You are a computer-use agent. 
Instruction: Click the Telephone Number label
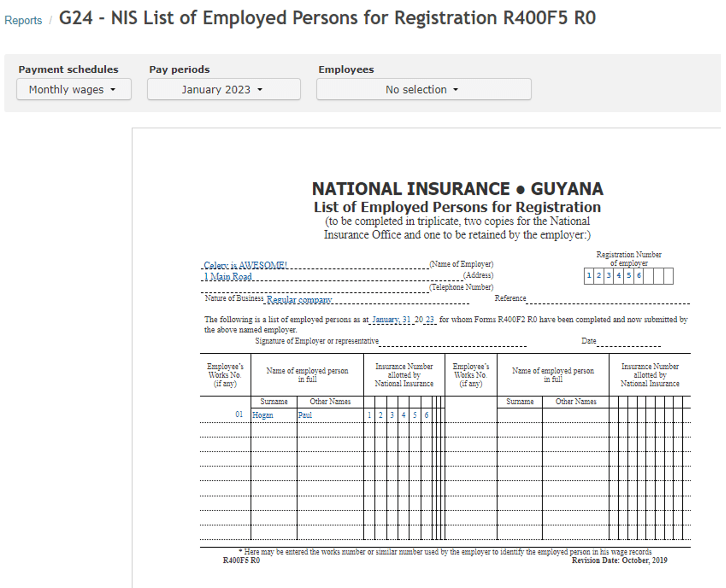(x=461, y=287)
